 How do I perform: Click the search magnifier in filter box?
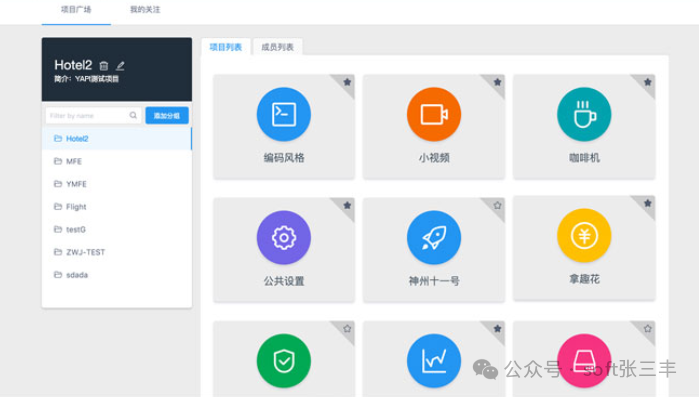coord(133,115)
